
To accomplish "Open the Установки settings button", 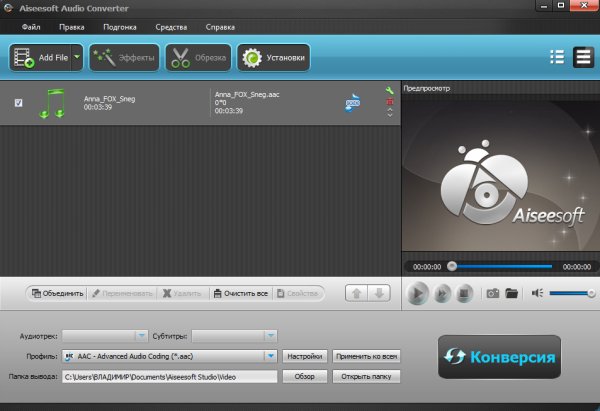I will point(273,58).
